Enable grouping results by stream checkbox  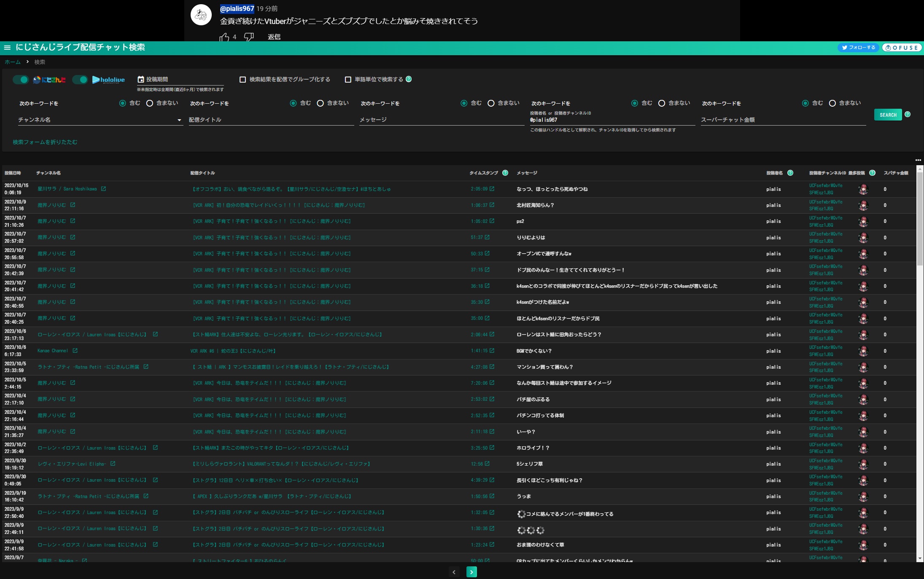(242, 79)
